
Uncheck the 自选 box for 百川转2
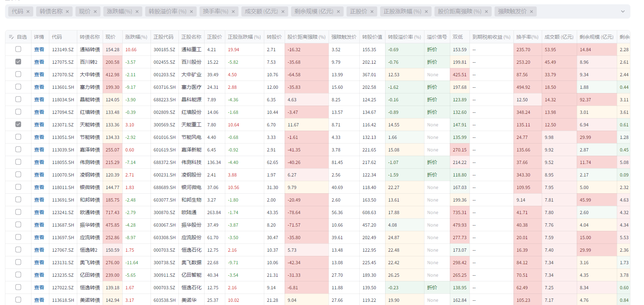(x=18, y=62)
